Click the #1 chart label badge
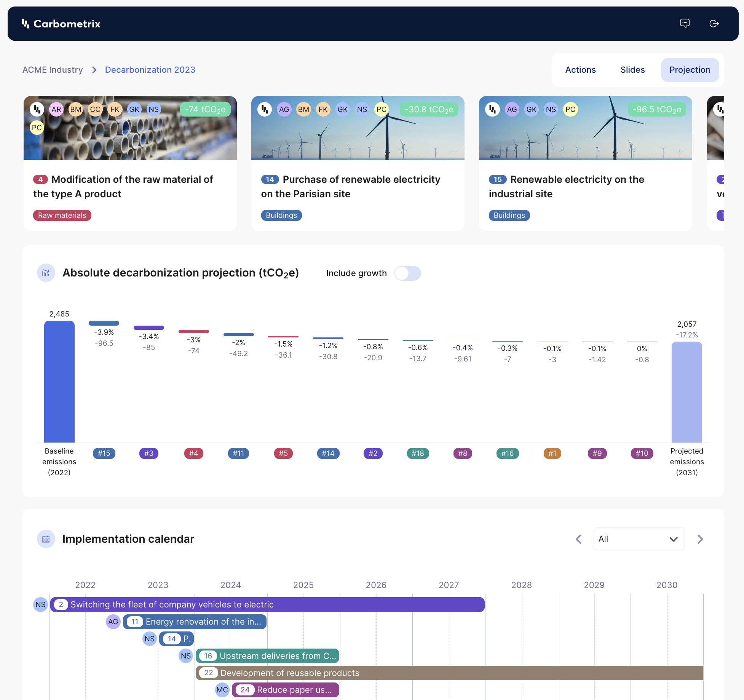Screen dimensions: 744x700 (x=552, y=453)
